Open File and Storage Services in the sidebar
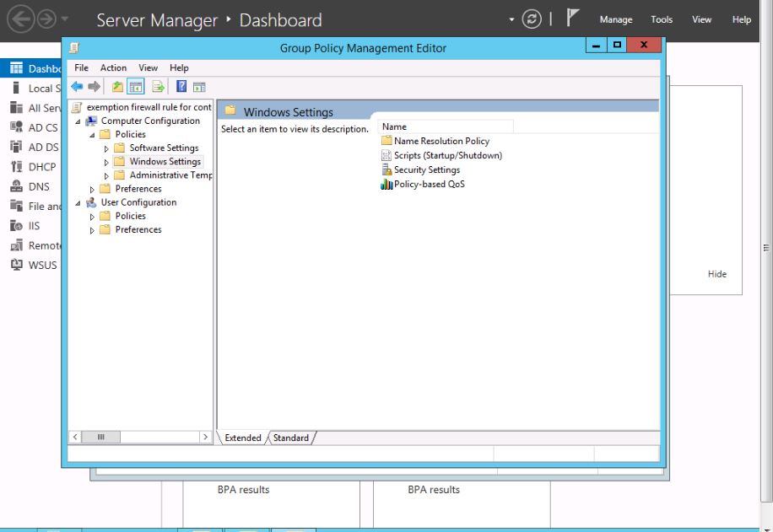This screenshot has height=532, width=773. [x=35, y=207]
